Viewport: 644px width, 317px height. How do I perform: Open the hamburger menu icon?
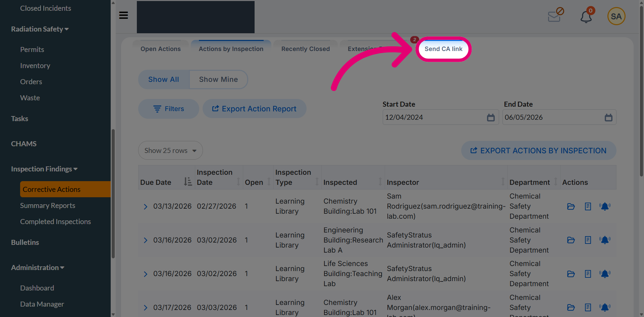point(123,15)
